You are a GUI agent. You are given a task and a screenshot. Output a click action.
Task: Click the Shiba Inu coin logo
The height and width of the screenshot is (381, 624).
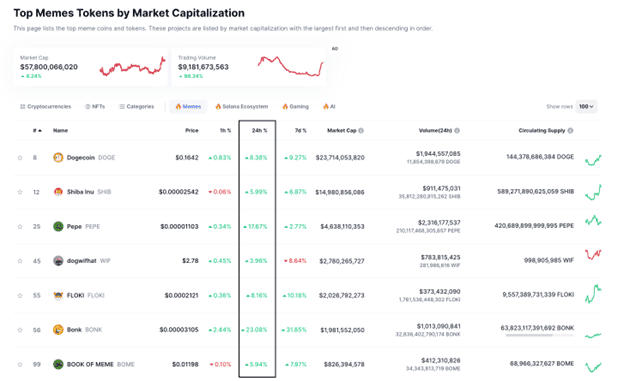[x=58, y=192]
